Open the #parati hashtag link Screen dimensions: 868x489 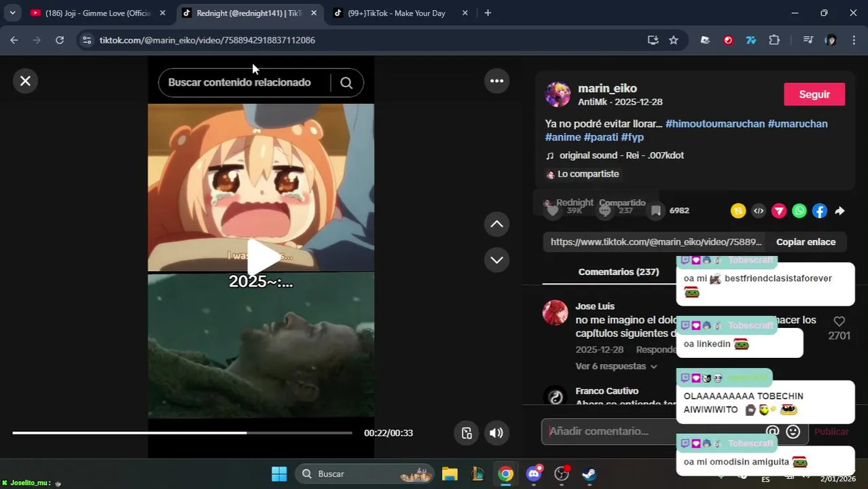pyautogui.click(x=600, y=137)
